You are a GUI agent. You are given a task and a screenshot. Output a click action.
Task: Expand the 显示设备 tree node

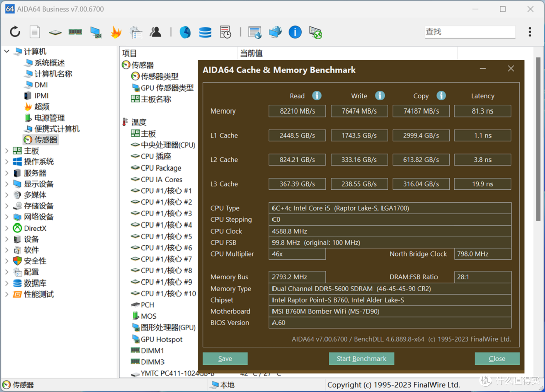(x=7, y=184)
